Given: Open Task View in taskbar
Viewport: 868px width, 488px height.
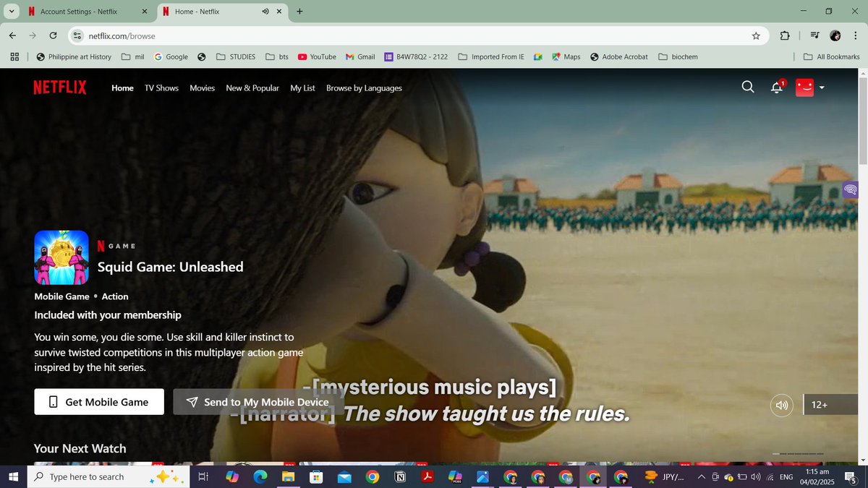Looking at the screenshot, I should 203,476.
